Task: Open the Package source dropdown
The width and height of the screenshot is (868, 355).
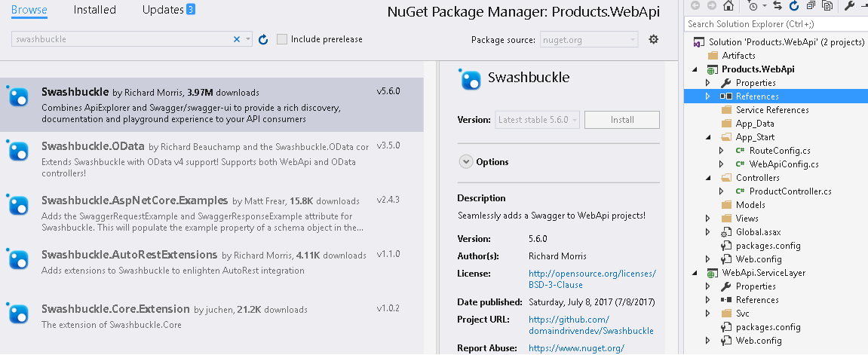Action: click(589, 40)
